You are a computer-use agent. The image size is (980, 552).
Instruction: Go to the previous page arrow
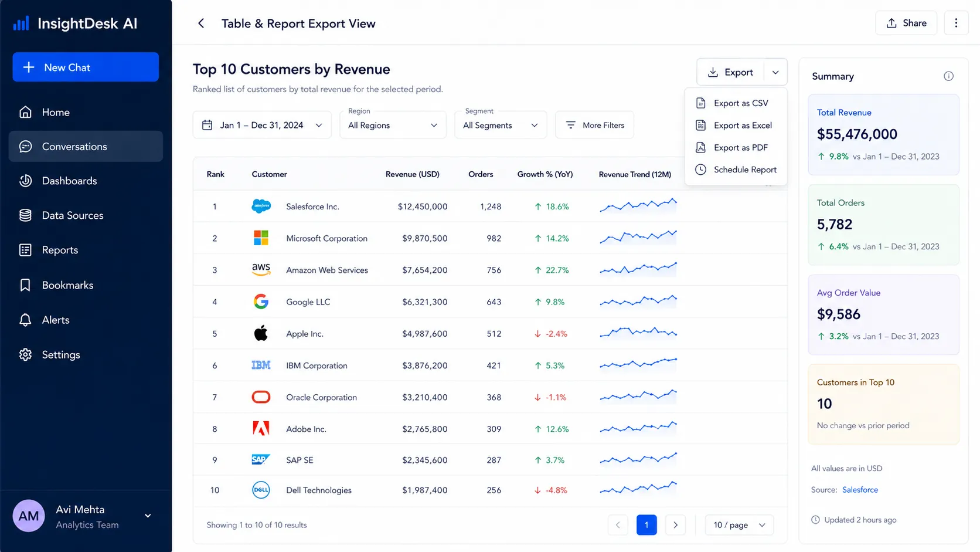click(618, 525)
